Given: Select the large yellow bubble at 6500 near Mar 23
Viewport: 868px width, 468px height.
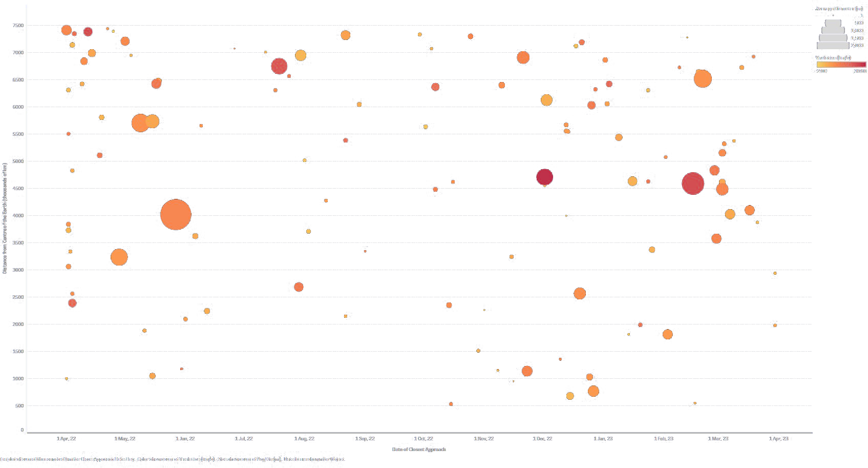Looking at the screenshot, I should pos(704,78).
